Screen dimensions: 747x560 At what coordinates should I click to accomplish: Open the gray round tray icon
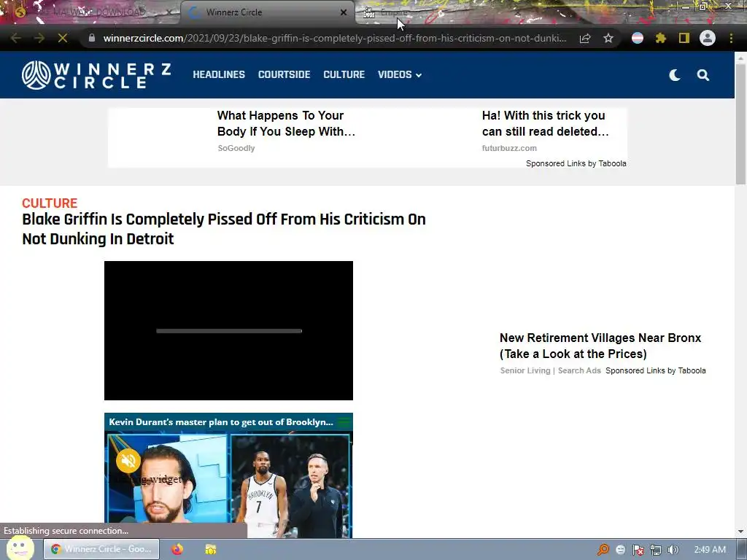point(620,550)
